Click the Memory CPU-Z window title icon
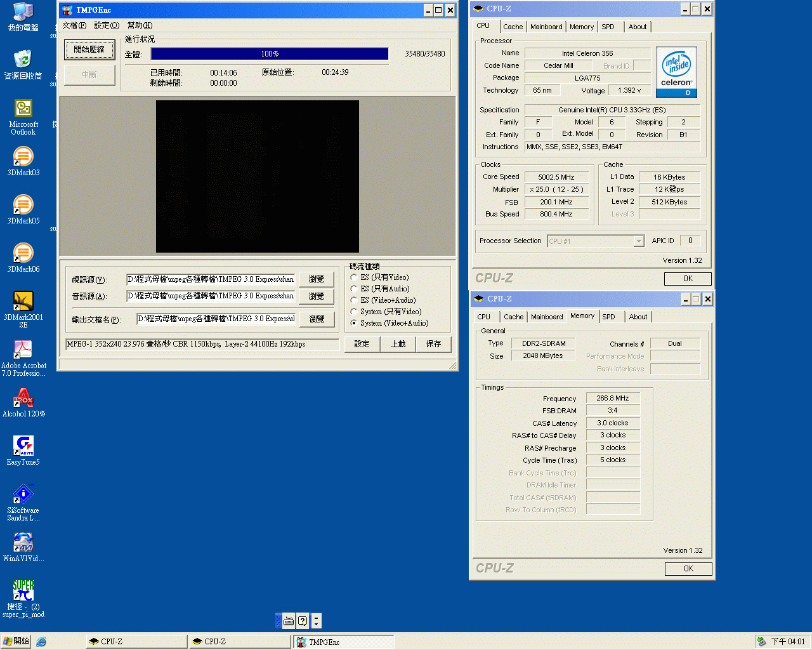Image resolution: width=812 pixels, height=650 pixels. [480, 299]
